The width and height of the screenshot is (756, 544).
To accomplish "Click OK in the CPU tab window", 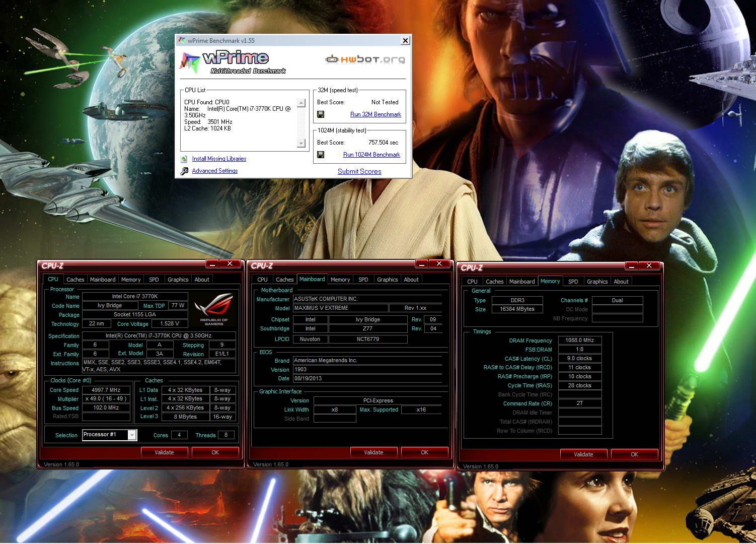I will tap(215, 452).
